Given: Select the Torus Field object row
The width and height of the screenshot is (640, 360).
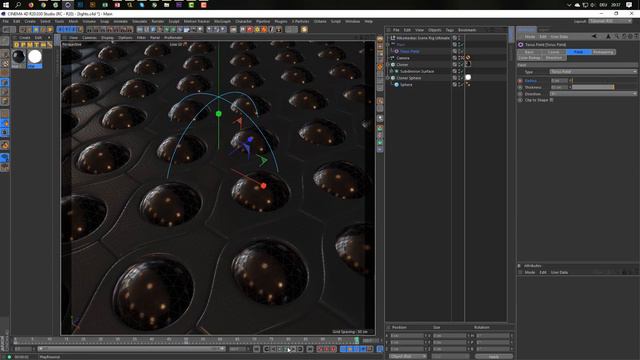Looking at the screenshot, I should coord(409,51).
